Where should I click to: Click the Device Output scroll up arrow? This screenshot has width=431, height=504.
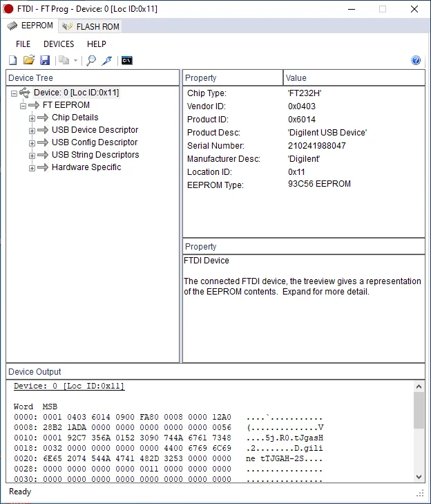(x=419, y=386)
